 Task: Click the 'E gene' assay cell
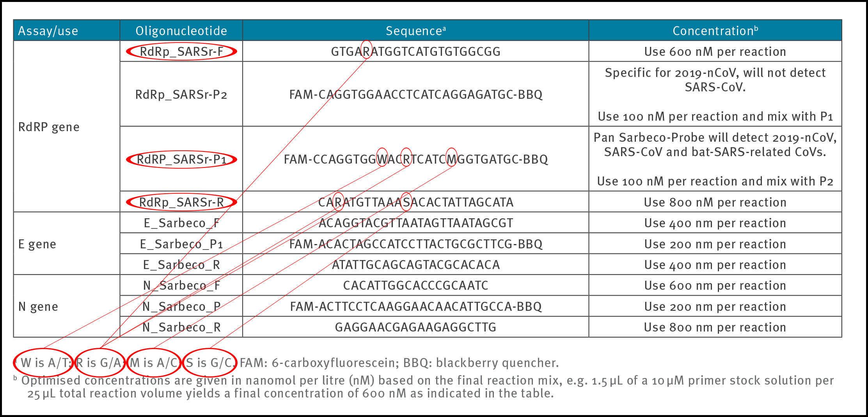37,244
